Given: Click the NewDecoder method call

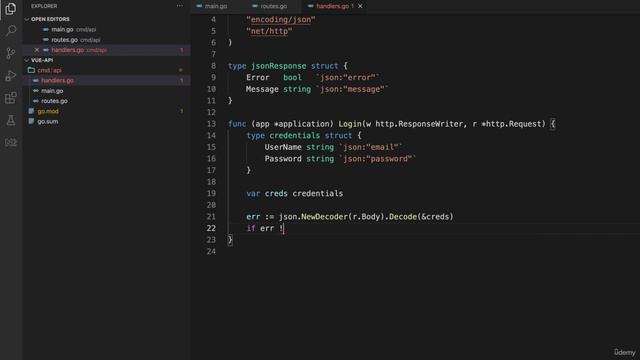Looking at the screenshot, I should pyautogui.click(x=324, y=217).
